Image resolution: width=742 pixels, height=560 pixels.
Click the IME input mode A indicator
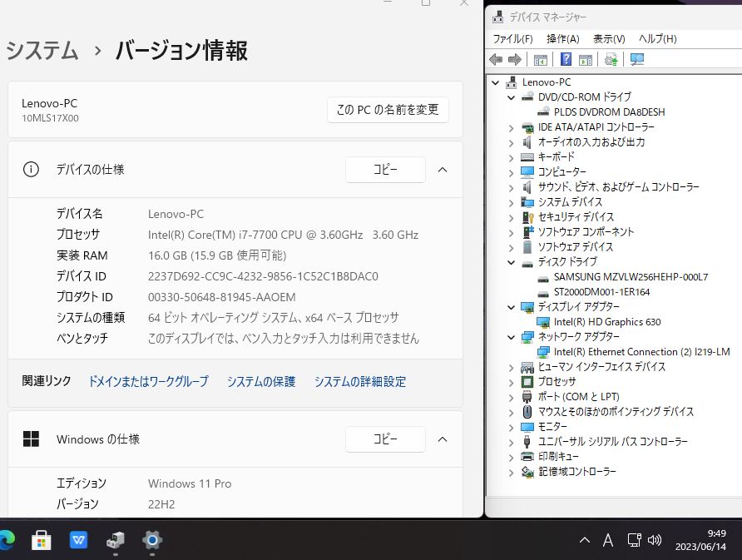[608, 540]
